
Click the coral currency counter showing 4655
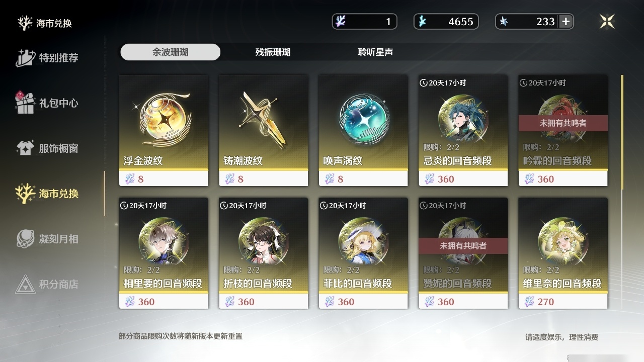(x=446, y=22)
